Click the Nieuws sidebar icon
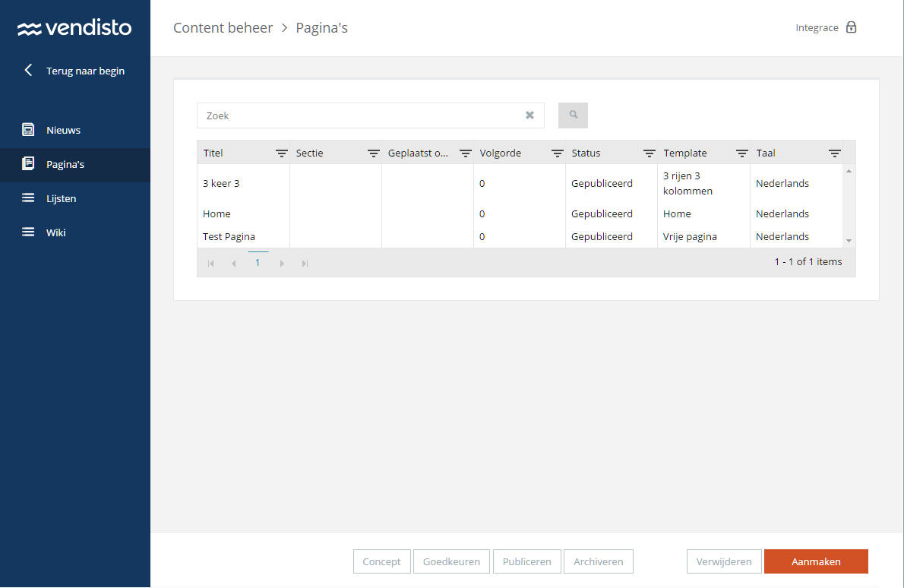The height and width of the screenshot is (588, 904). pyautogui.click(x=28, y=130)
